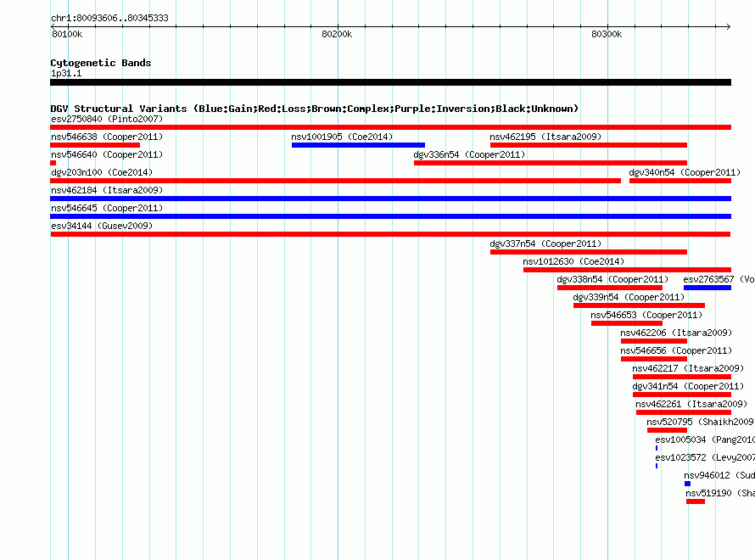Open nsv546656 (Cooper2011) variant label
755x560 pixels.
[676, 350]
